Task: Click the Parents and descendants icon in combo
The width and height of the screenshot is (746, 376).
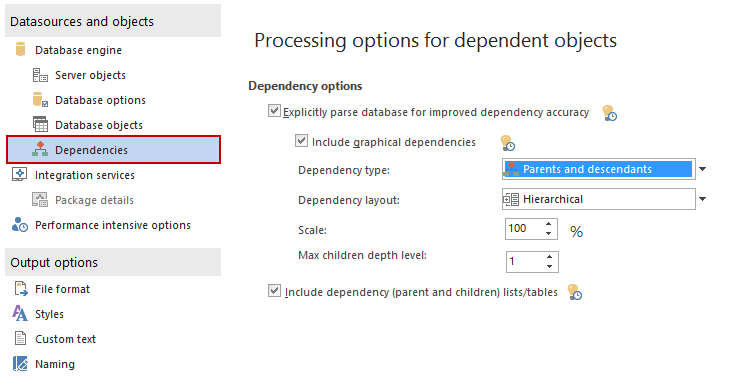Action: (x=511, y=169)
